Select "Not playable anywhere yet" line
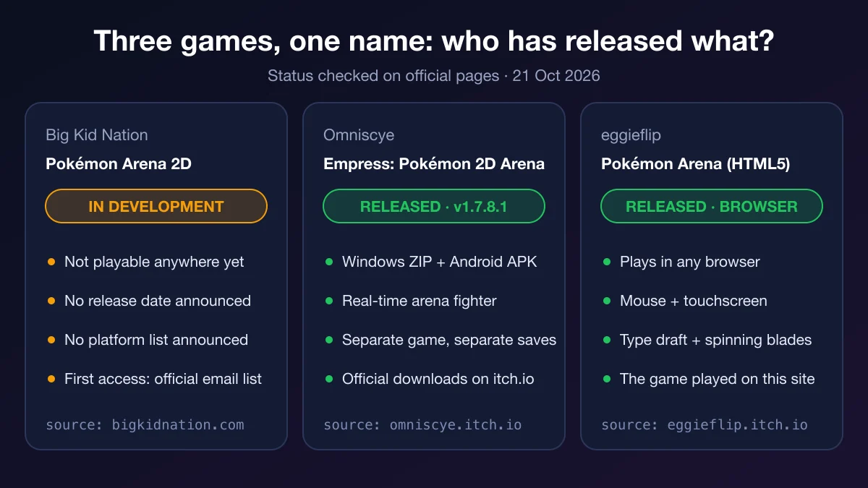 coord(154,262)
